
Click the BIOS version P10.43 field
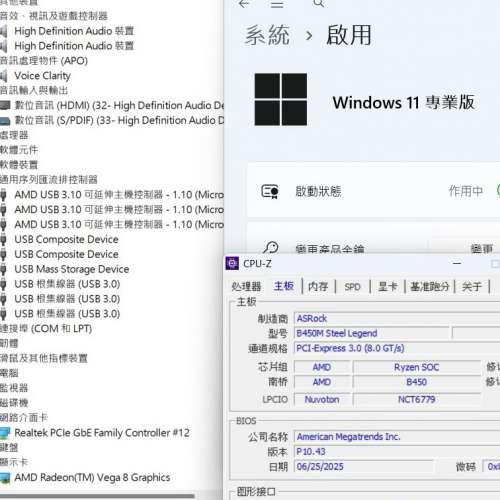(x=397, y=452)
